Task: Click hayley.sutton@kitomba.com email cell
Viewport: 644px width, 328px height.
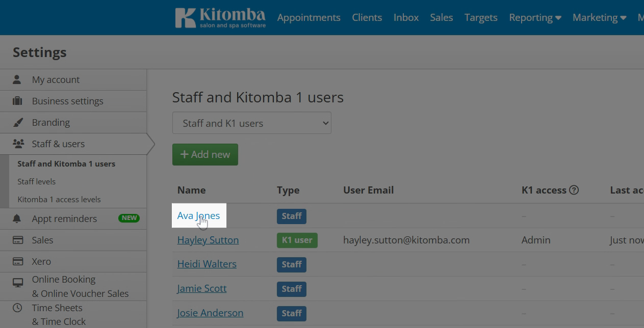Action: tap(406, 240)
